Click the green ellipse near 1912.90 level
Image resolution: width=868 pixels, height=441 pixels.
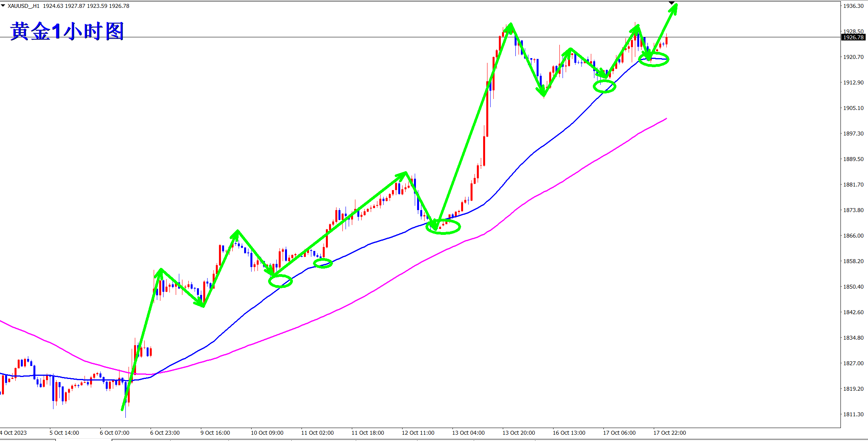click(604, 86)
